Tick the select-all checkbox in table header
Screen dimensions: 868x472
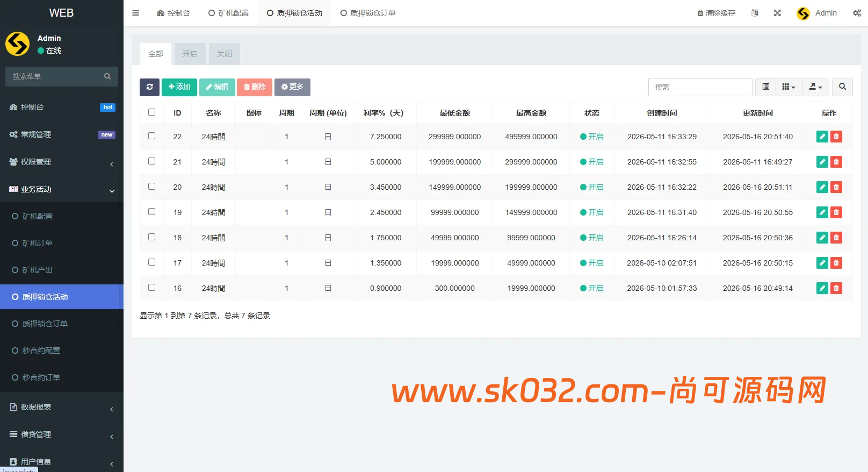pyautogui.click(x=151, y=112)
